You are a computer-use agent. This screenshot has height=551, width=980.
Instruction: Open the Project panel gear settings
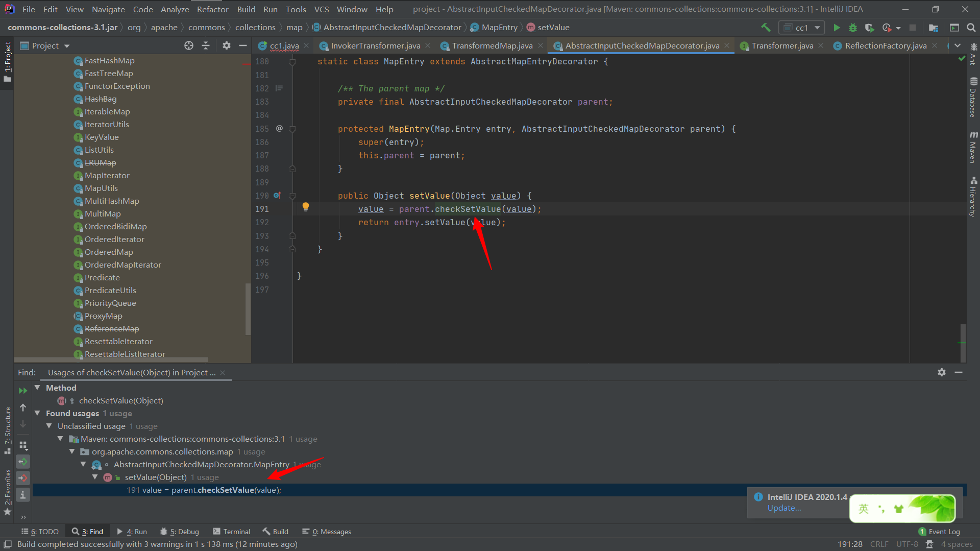(227, 45)
